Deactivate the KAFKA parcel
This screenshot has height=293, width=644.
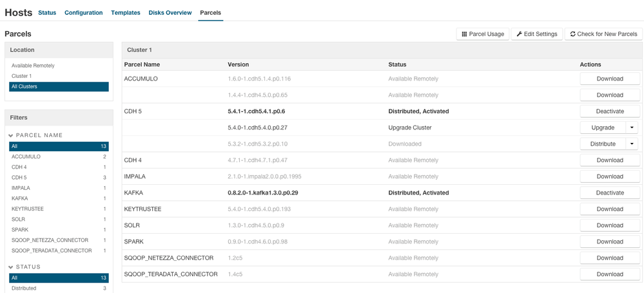pyautogui.click(x=610, y=193)
